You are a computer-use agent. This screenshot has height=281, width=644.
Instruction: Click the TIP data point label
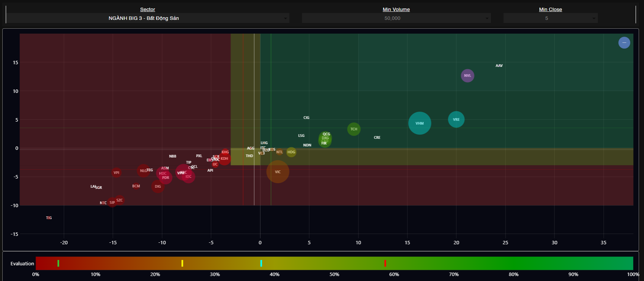tap(189, 162)
